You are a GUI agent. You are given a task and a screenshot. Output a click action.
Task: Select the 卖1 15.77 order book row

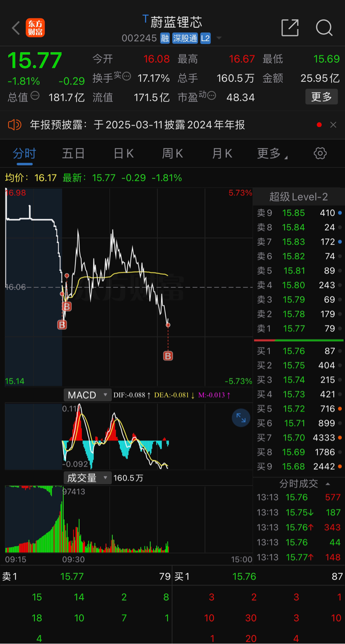299,328
